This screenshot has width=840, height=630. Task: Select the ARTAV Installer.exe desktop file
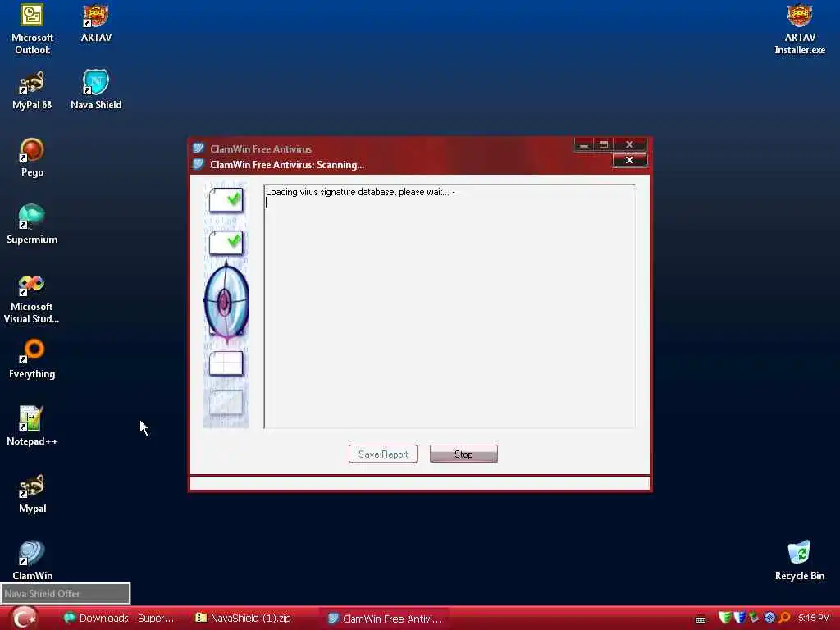[800, 29]
